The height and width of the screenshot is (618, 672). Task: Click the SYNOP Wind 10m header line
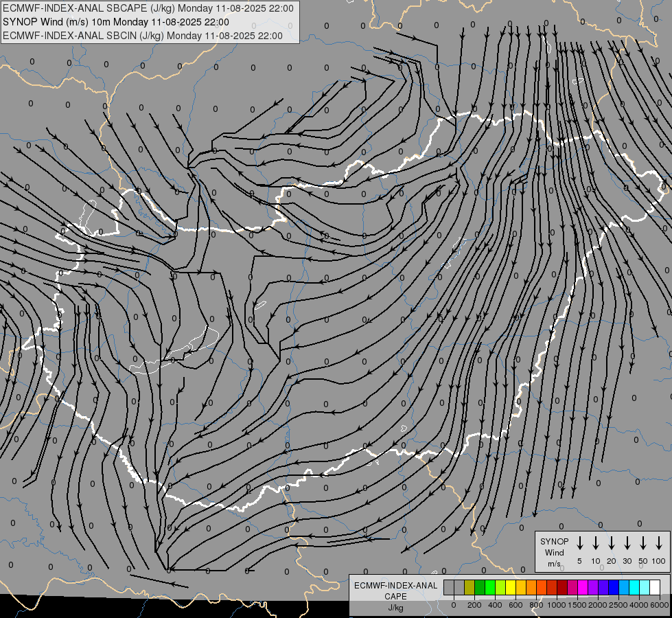116,22
